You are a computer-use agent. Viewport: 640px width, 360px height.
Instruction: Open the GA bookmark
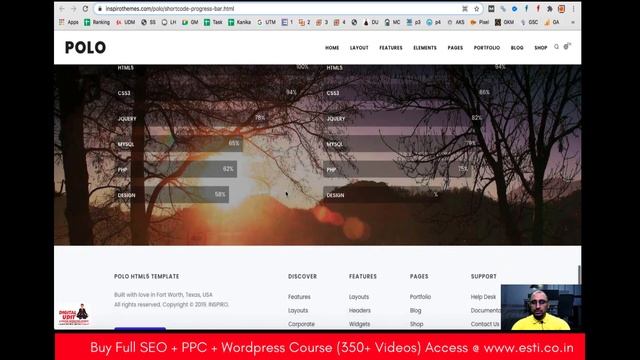pos(552,22)
